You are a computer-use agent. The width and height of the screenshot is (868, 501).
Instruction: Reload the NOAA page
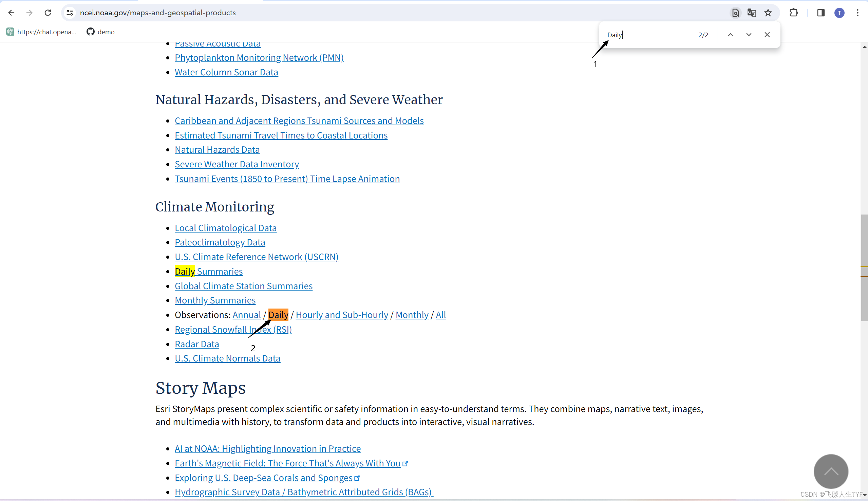point(48,13)
